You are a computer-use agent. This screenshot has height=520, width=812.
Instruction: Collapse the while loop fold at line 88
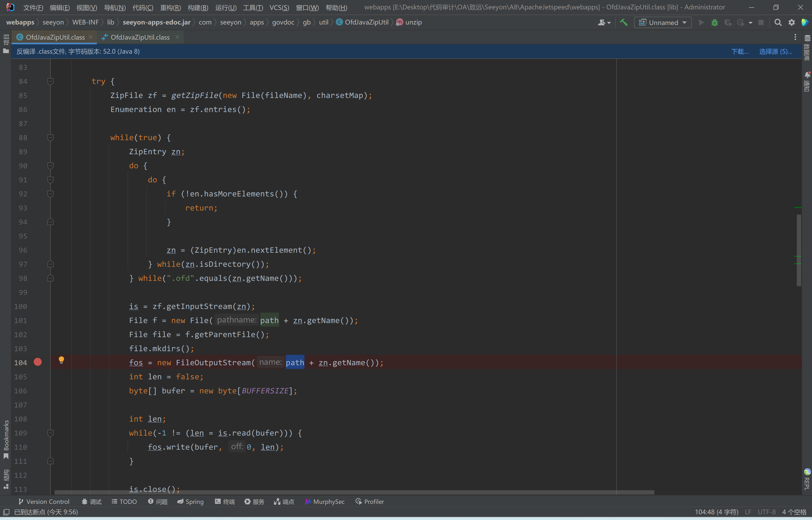50,138
